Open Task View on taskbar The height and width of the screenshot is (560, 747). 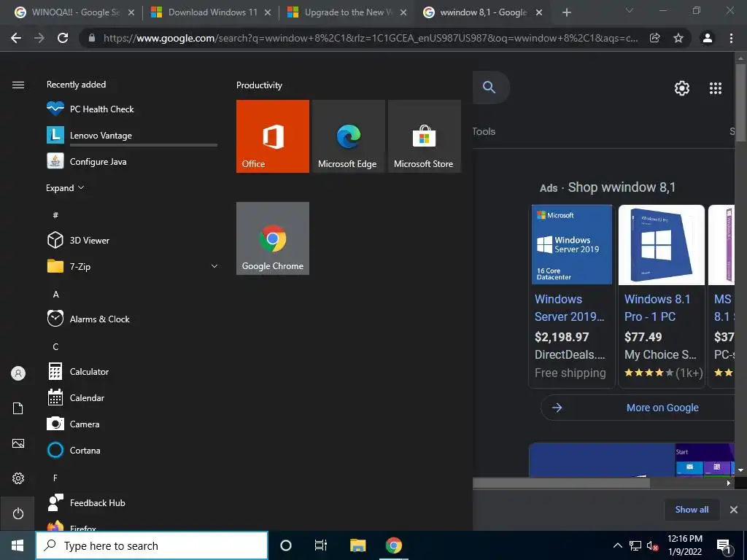[x=321, y=545]
